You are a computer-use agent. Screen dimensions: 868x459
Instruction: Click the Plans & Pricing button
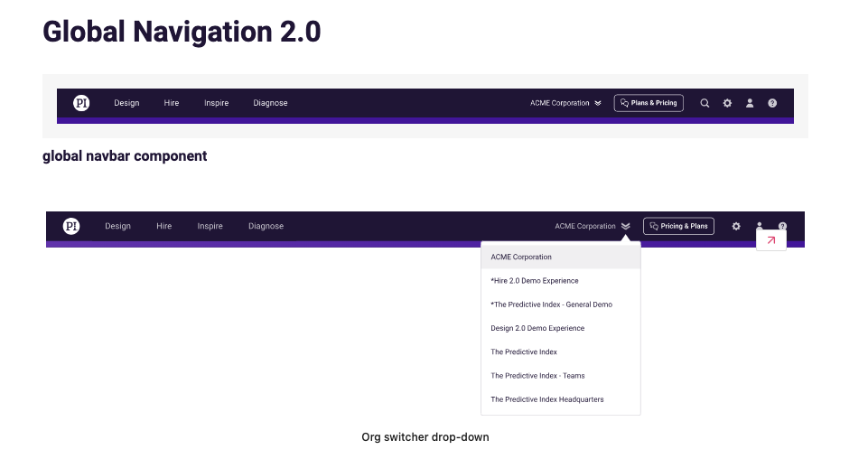click(649, 103)
